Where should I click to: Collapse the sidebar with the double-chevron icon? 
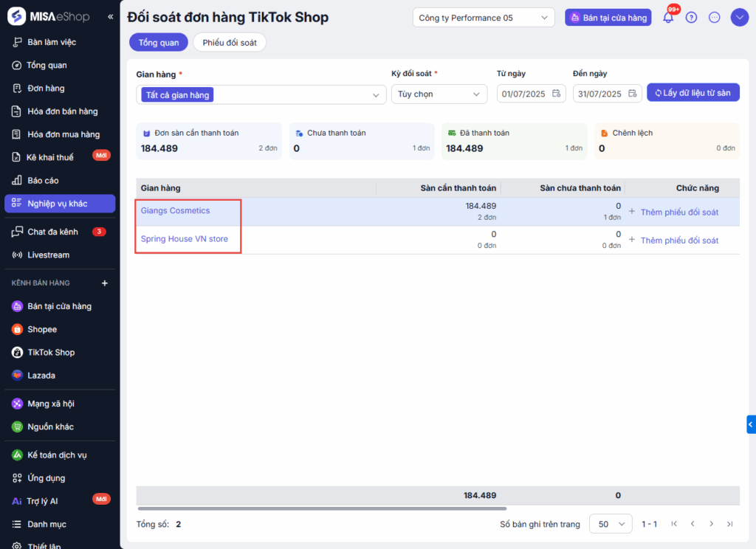click(x=111, y=17)
